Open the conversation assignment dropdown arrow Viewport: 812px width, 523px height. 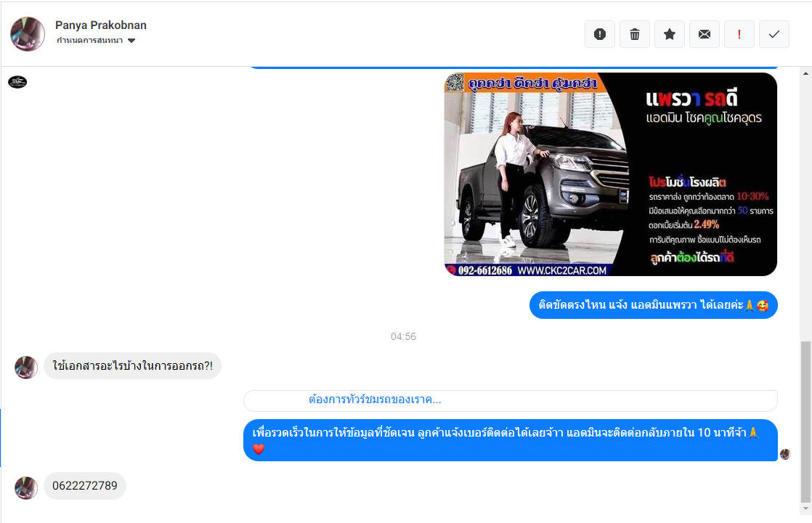(x=131, y=41)
